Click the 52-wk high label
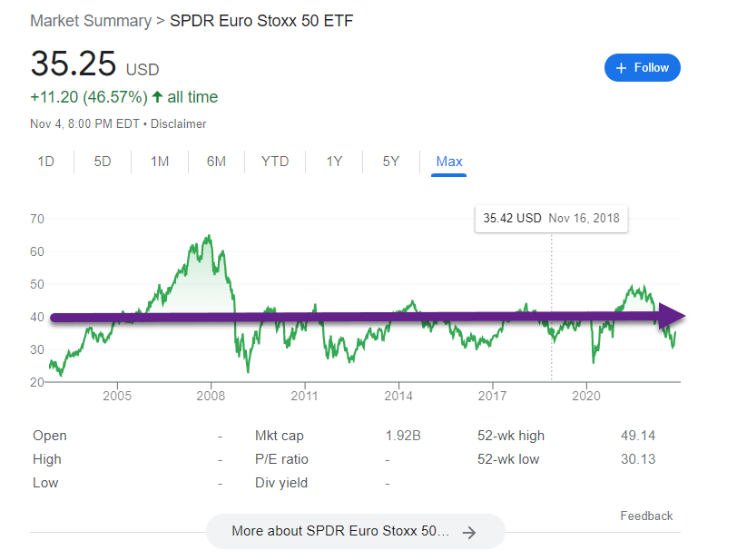The image size is (737, 560). point(511,436)
